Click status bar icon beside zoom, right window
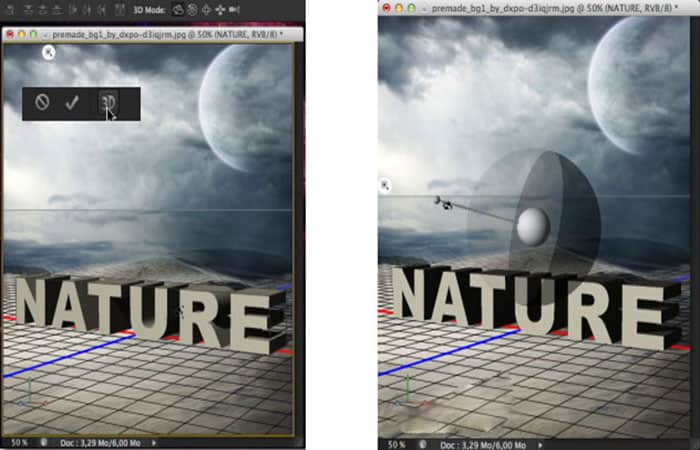 point(422,445)
